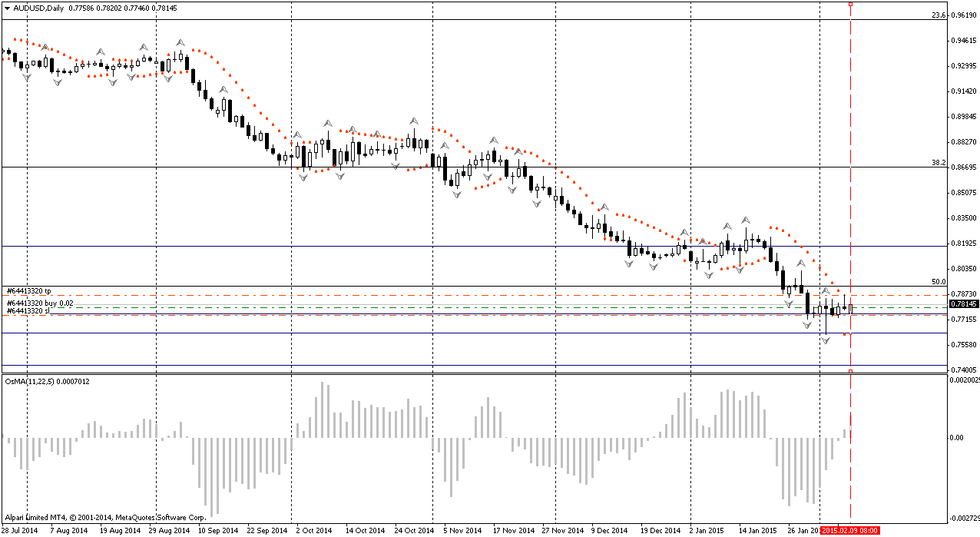Image resolution: width=980 pixels, height=537 pixels.
Task: Click the Fibonacci 23.6 level label
Action: tap(938, 15)
